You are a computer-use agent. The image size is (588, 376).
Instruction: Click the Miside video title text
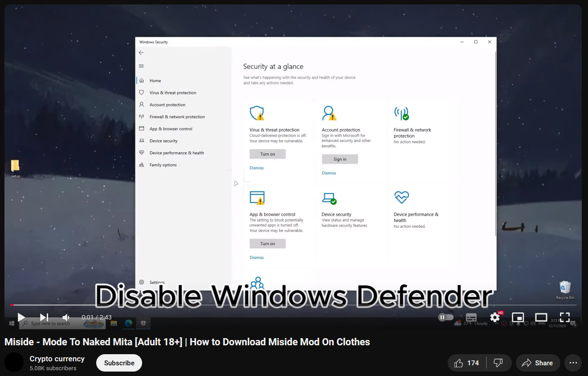click(187, 342)
